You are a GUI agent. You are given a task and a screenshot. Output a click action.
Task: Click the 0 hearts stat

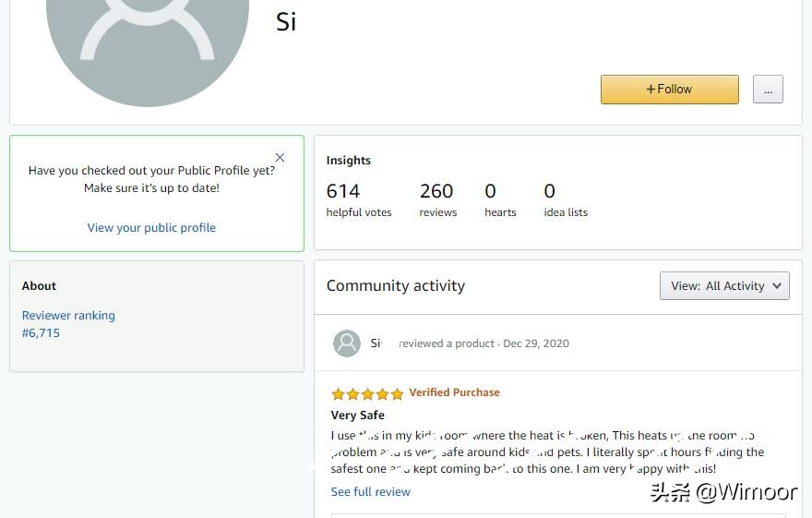tap(500, 199)
